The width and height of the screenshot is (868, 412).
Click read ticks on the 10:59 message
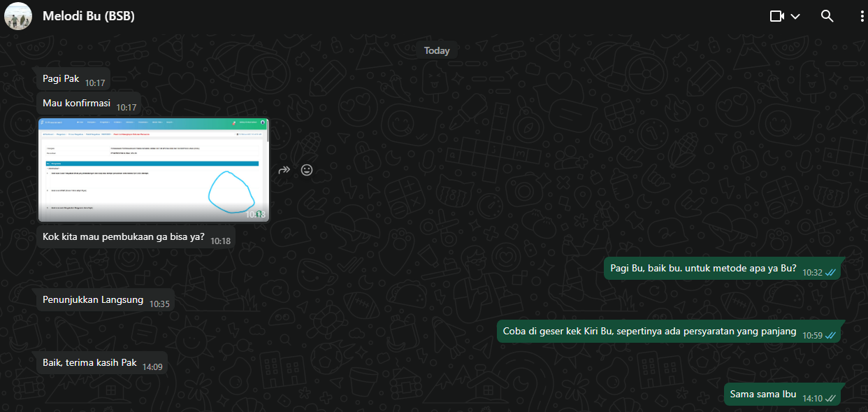coord(830,335)
